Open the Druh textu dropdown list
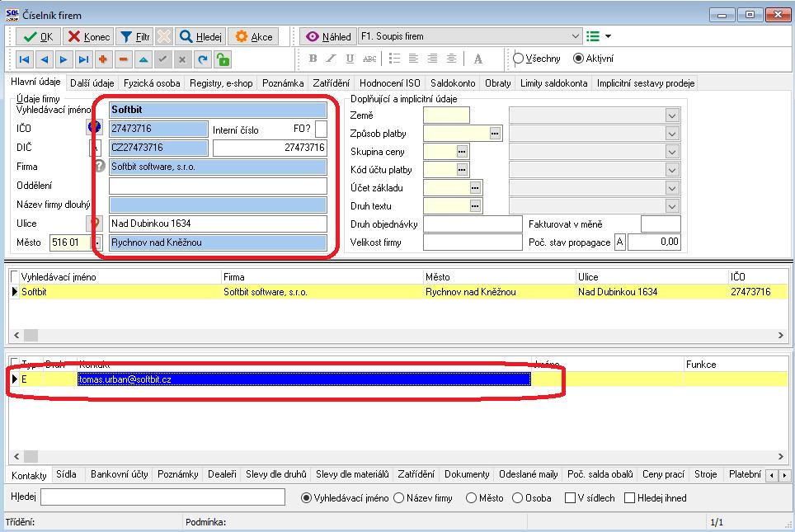 672,206
